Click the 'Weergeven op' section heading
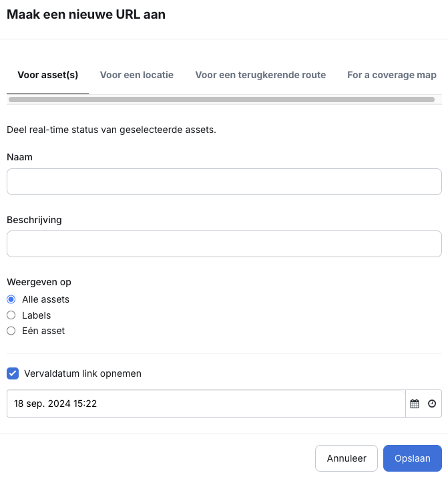Viewport: 448px width, 477px height. [39, 282]
